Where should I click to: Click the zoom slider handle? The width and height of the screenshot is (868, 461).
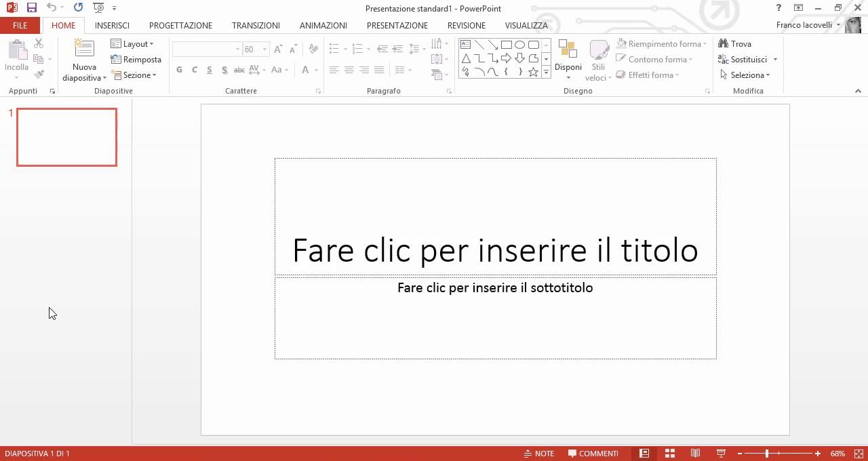coord(767,454)
